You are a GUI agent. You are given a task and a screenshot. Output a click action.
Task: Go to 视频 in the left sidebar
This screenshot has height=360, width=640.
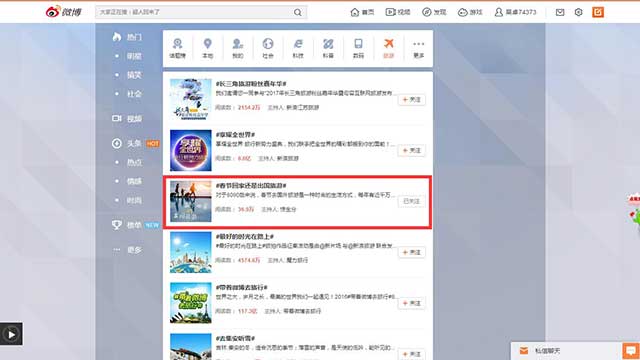(127, 119)
